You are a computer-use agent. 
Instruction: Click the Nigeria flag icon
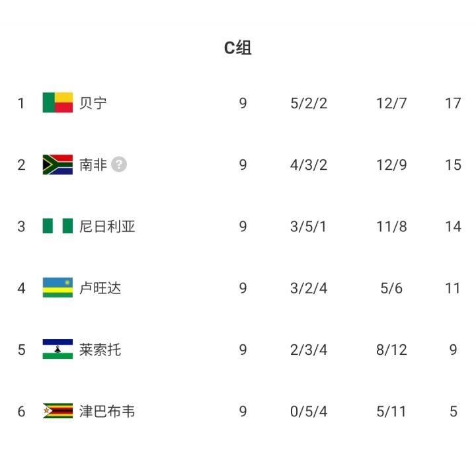[58, 226]
